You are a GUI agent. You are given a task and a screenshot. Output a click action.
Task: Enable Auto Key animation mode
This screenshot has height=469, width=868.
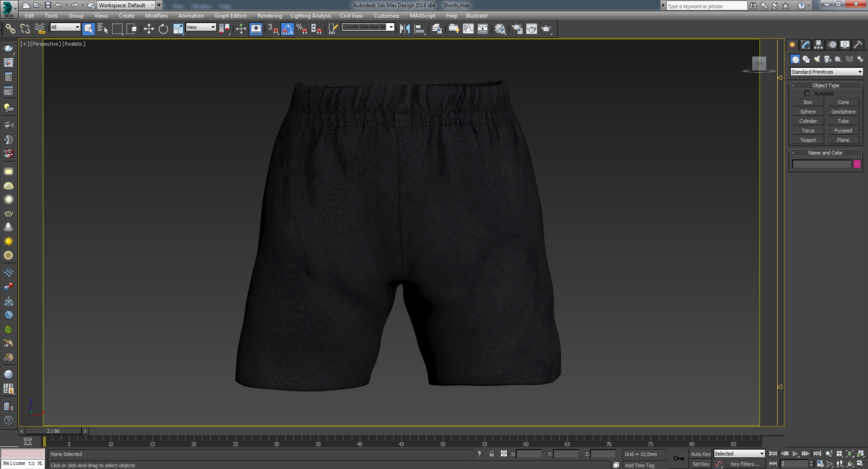700,454
